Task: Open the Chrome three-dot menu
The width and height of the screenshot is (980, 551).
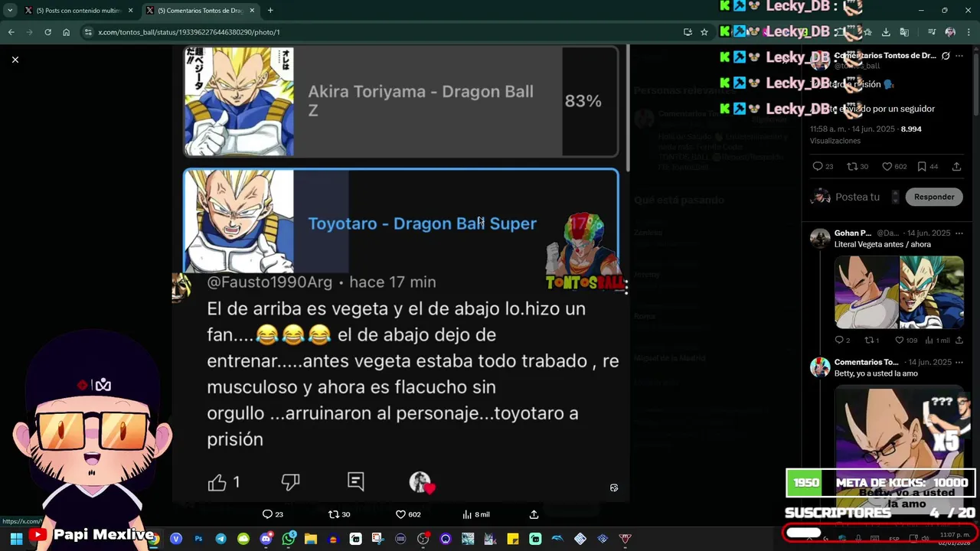Action: pyautogui.click(x=969, y=32)
